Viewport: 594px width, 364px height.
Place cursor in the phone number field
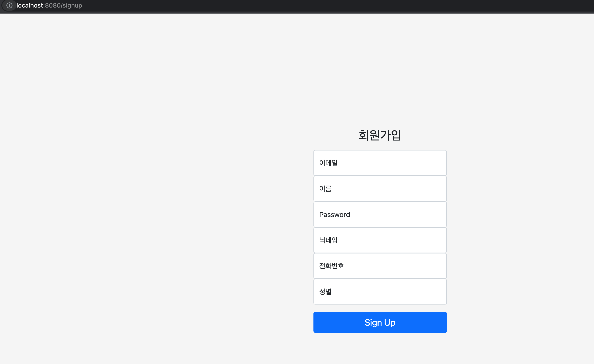point(380,266)
